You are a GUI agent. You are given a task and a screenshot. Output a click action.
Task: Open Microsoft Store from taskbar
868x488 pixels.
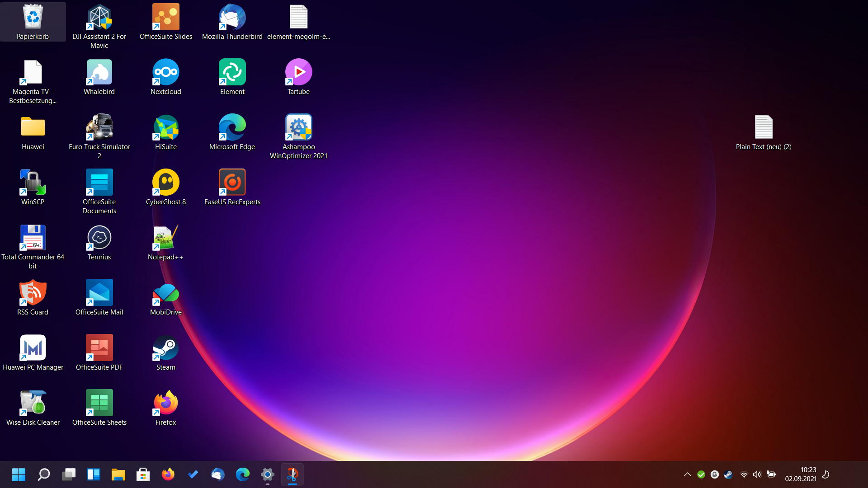(x=143, y=474)
